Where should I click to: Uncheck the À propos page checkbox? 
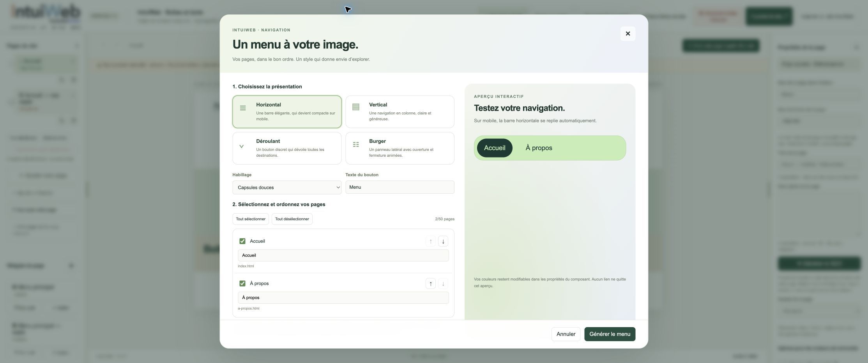pyautogui.click(x=242, y=283)
